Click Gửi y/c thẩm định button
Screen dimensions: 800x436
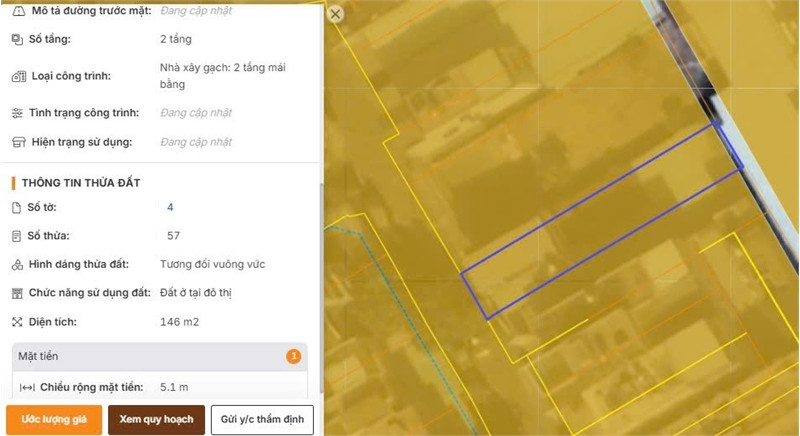[262, 420]
